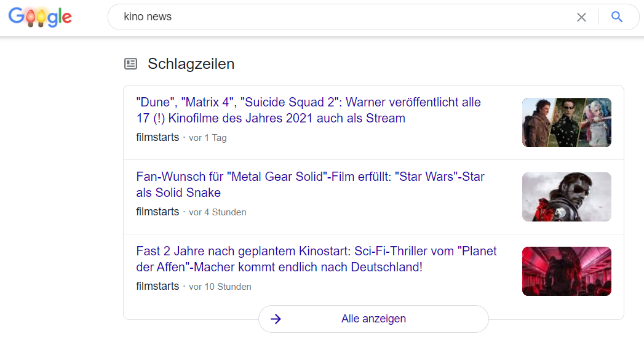
Task: Open the Metal Gear Solid film headline
Action: (x=310, y=185)
